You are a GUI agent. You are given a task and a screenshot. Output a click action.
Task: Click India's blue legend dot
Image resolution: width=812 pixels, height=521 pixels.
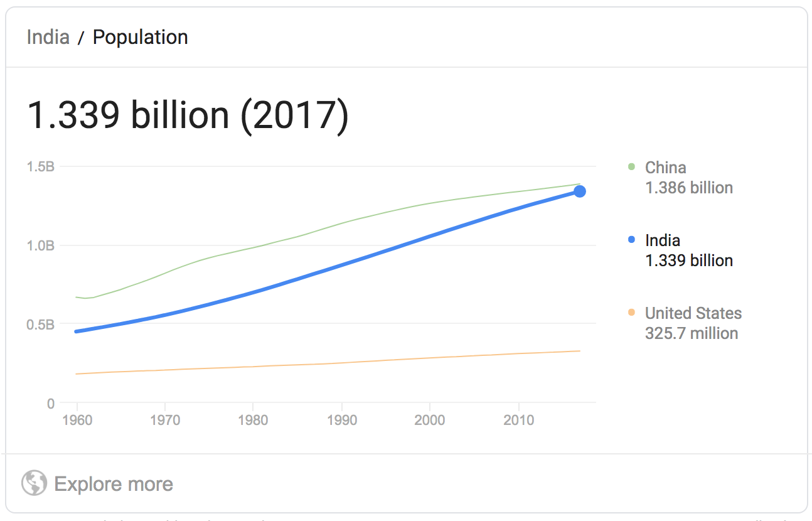pyautogui.click(x=631, y=240)
